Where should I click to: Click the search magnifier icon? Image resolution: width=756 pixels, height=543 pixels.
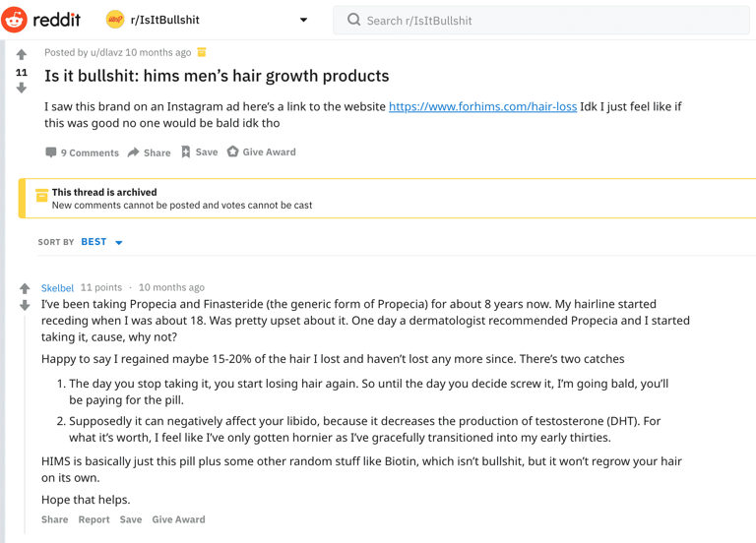[353, 20]
